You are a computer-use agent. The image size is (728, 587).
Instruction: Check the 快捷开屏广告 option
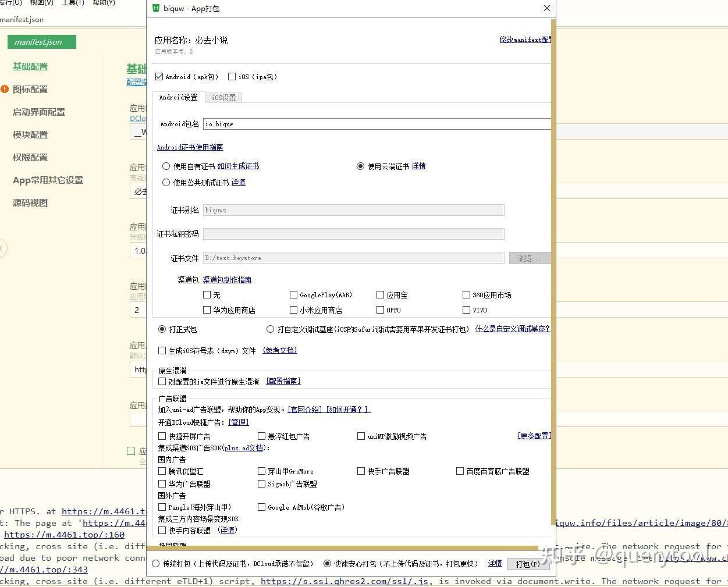coord(162,436)
